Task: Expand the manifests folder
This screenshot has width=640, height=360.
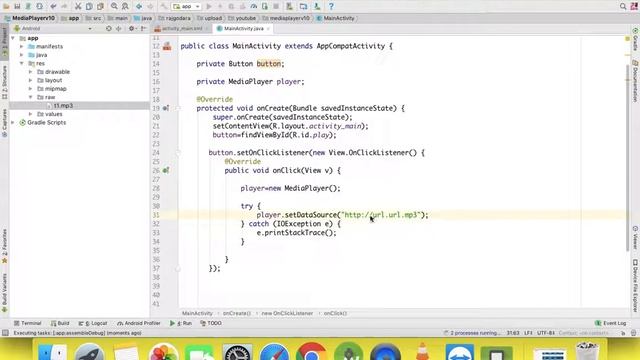Action: point(22,47)
